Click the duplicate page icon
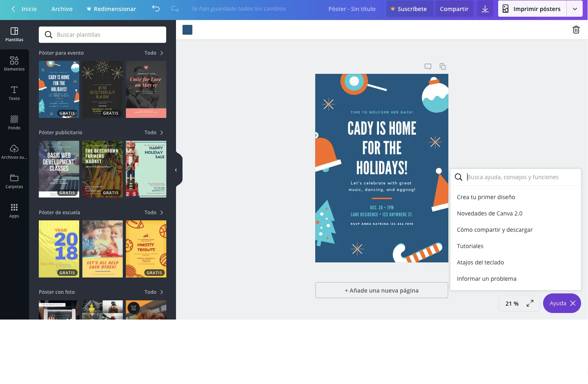 point(443,67)
